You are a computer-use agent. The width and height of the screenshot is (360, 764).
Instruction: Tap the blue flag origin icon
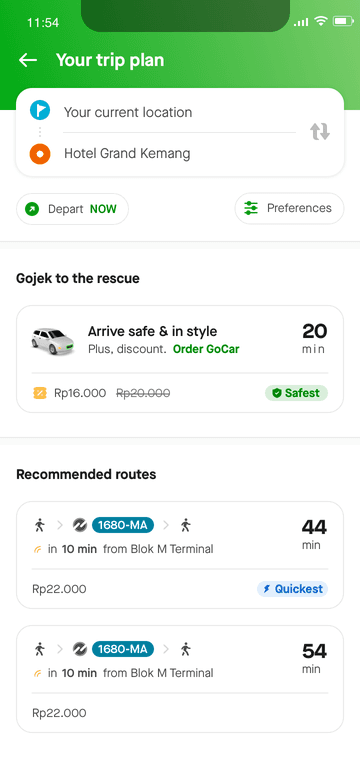pos(40,110)
